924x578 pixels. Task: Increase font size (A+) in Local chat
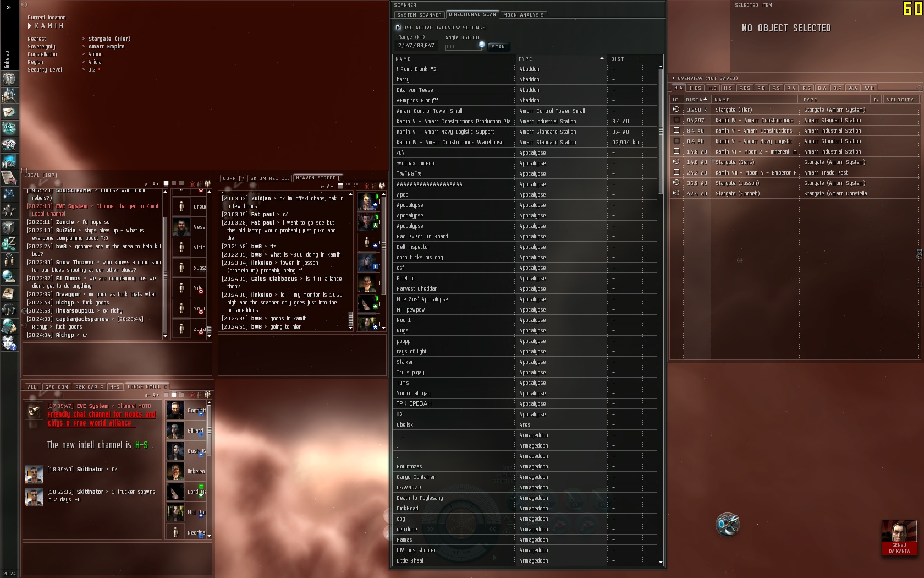pyautogui.click(x=156, y=184)
